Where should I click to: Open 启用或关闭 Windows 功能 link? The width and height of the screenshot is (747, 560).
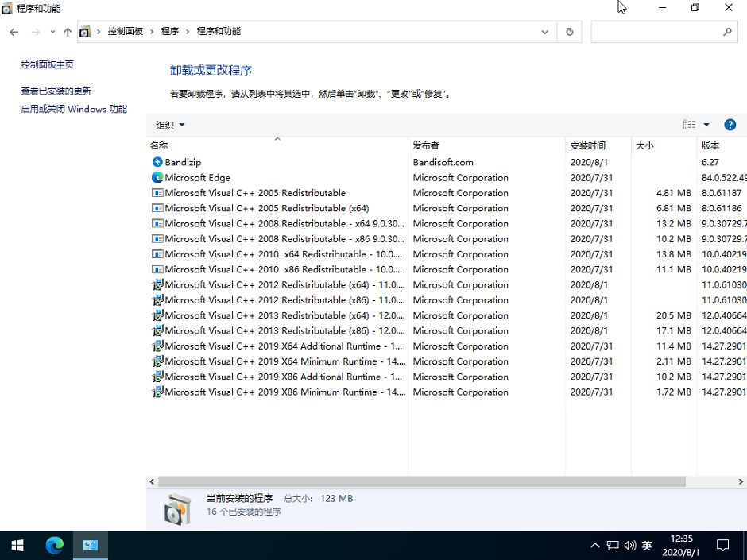[74, 109]
